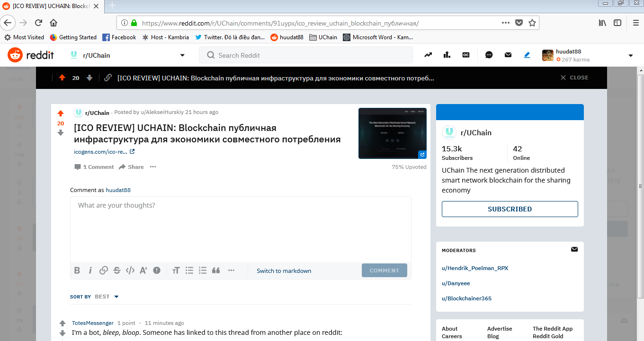Screen dimensions: 644x341
Task: Message the moderators via envelope icon
Action: coord(574,249)
